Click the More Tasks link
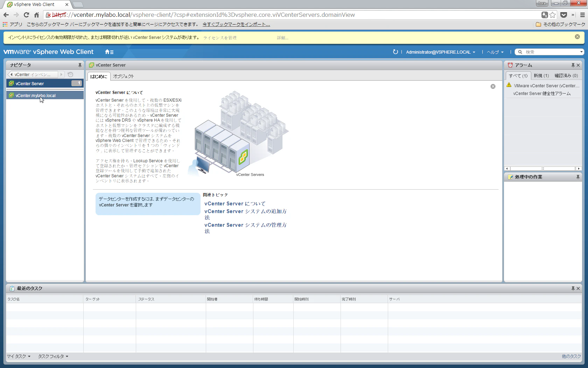The width and height of the screenshot is (588, 368). point(571,356)
